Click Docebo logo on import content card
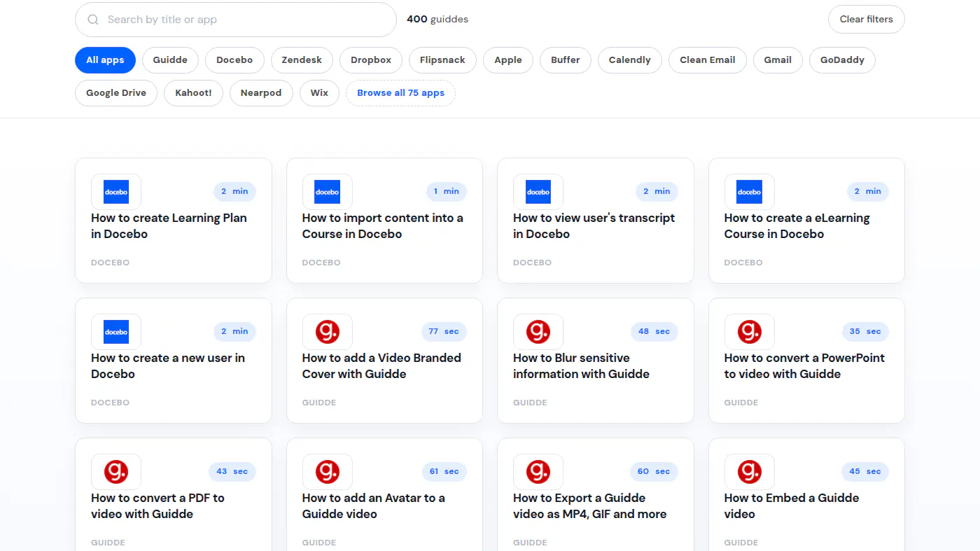The width and height of the screenshot is (980, 551). [x=328, y=192]
